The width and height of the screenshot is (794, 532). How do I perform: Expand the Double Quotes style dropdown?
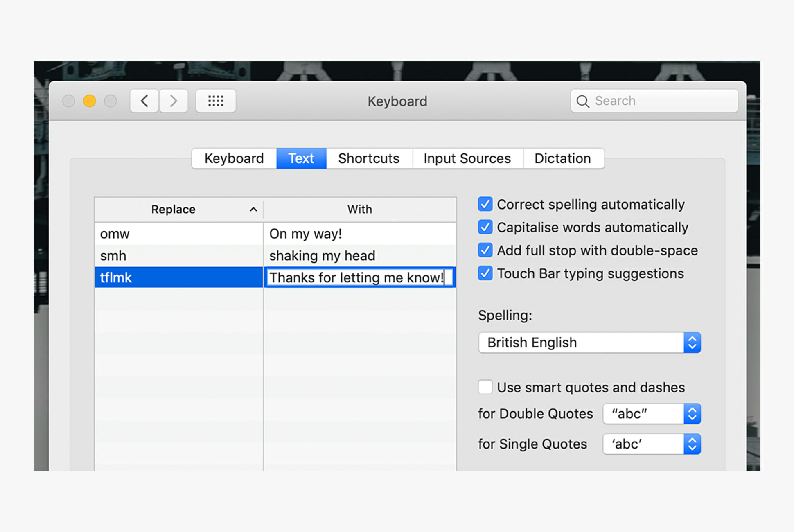[x=652, y=414]
